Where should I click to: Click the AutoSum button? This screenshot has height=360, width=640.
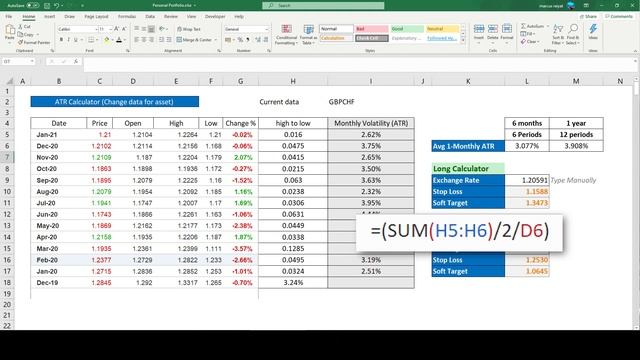tap(534, 26)
